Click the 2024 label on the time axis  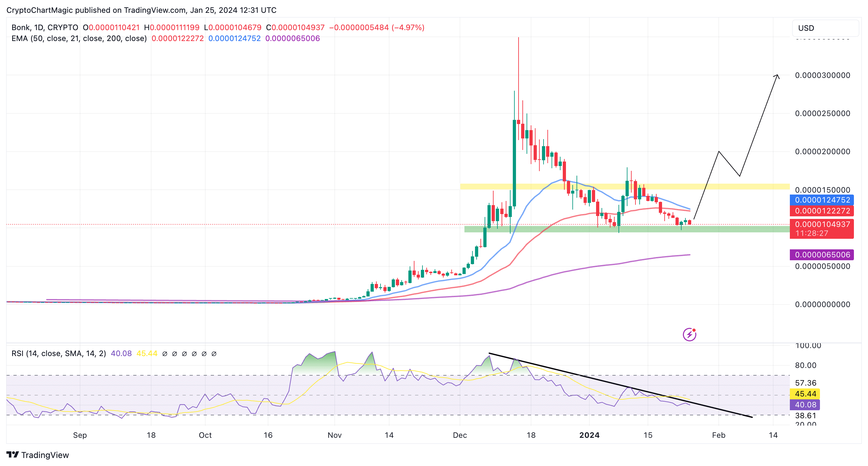(589, 435)
